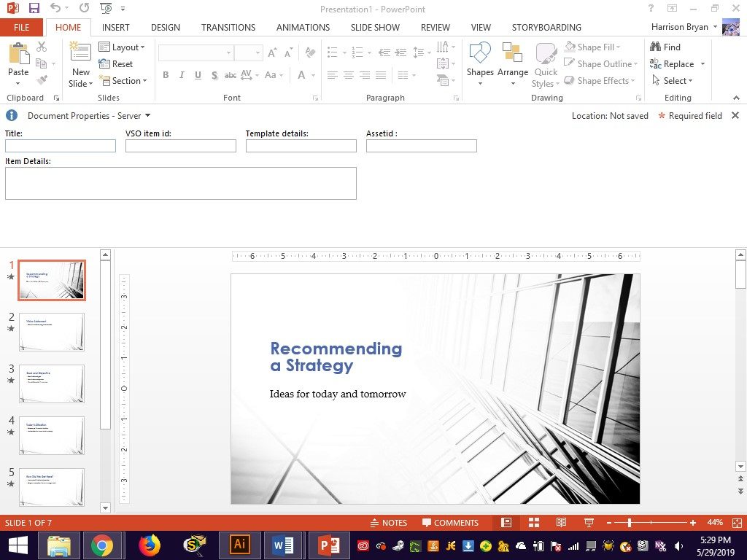Open Document Properties - Server dropdown
747x560 pixels.
[88, 116]
